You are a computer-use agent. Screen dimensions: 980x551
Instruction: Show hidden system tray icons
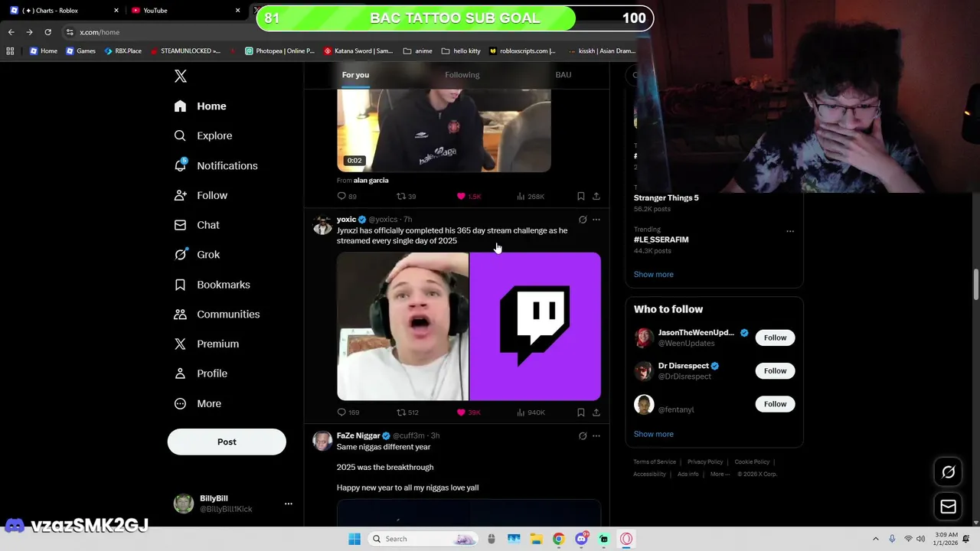pos(876,539)
